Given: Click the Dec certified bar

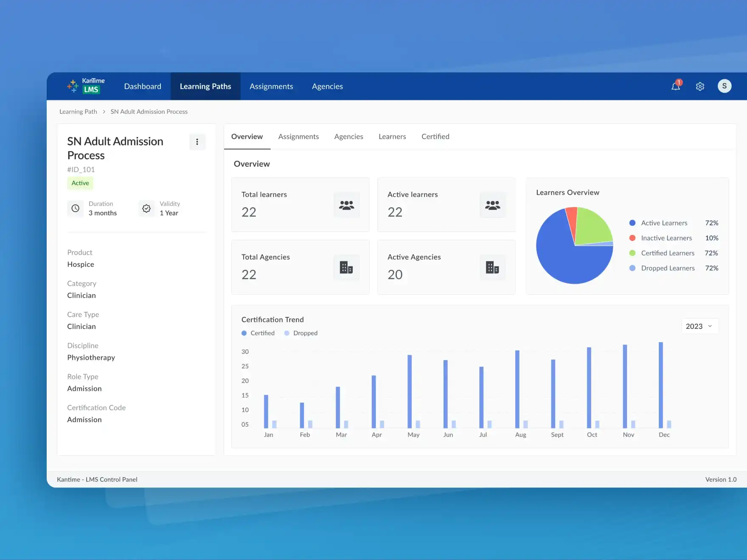Looking at the screenshot, I should pyautogui.click(x=661, y=385).
